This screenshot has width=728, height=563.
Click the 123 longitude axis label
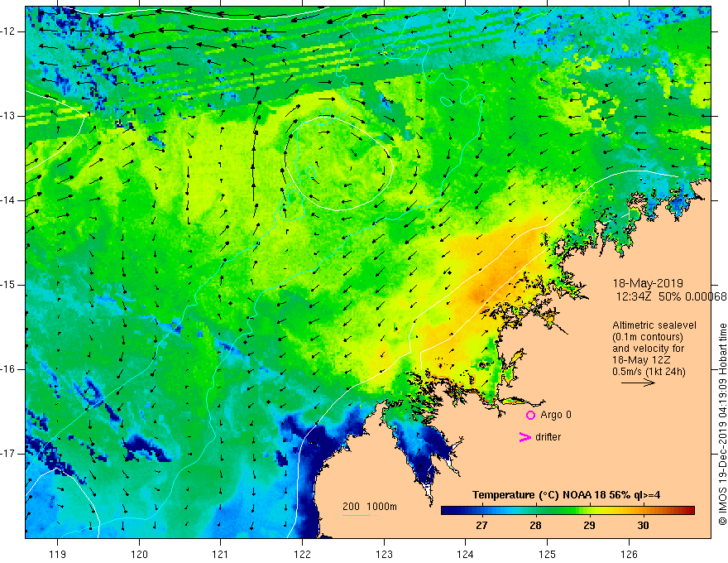tap(384, 554)
